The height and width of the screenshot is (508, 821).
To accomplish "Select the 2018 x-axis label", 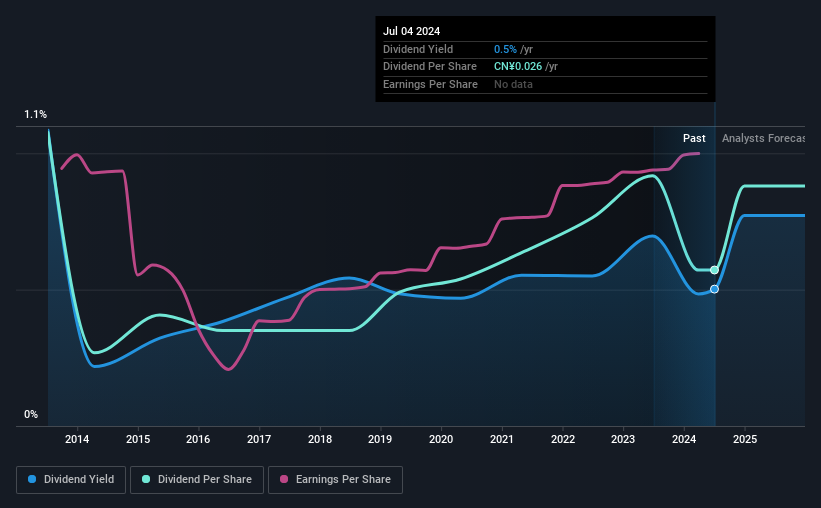I will [320, 439].
